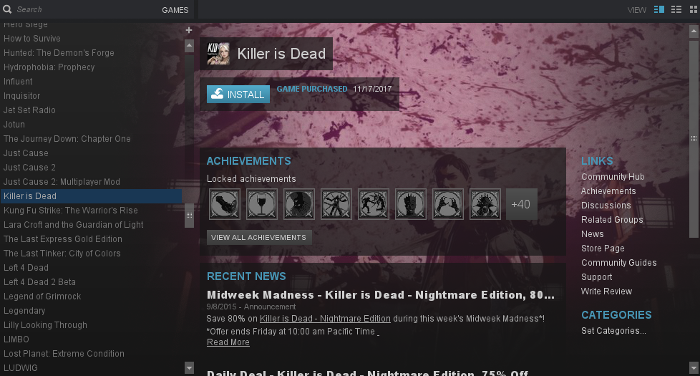The width and height of the screenshot is (700, 376).
Task: Select Influent in game list
Action: (x=17, y=81)
